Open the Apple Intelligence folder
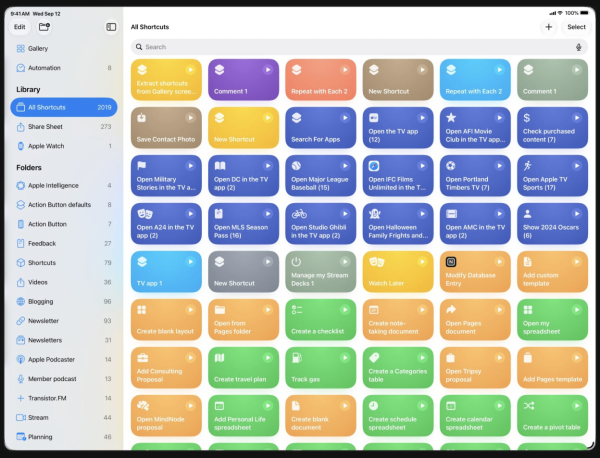Screen dimensions: 600x458 [64, 186]
